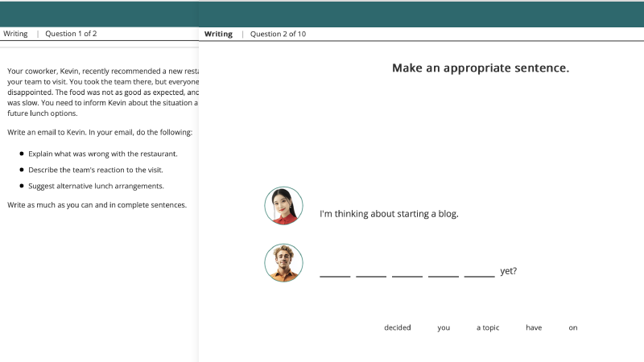Click the line "I'm thinking about starting a blog."
This screenshot has height=362, width=644.
pyautogui.click(x=389, y=214)
